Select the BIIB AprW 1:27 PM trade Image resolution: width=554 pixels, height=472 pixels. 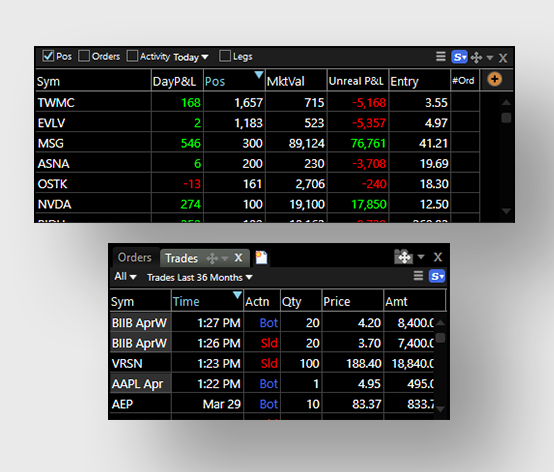[272, 323]
